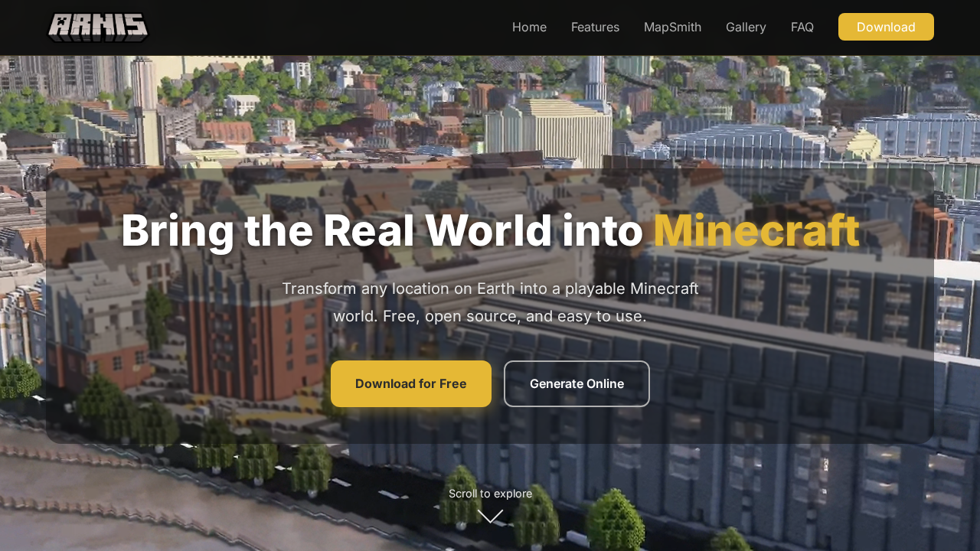Click the Transform any location subtitle paragraph
980x551 pixels.
pos(490,302)
